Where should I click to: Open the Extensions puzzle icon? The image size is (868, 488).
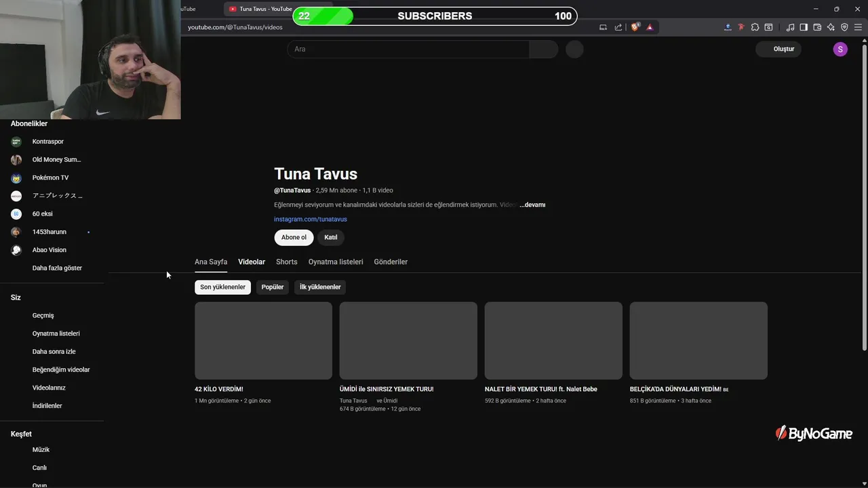755,27
